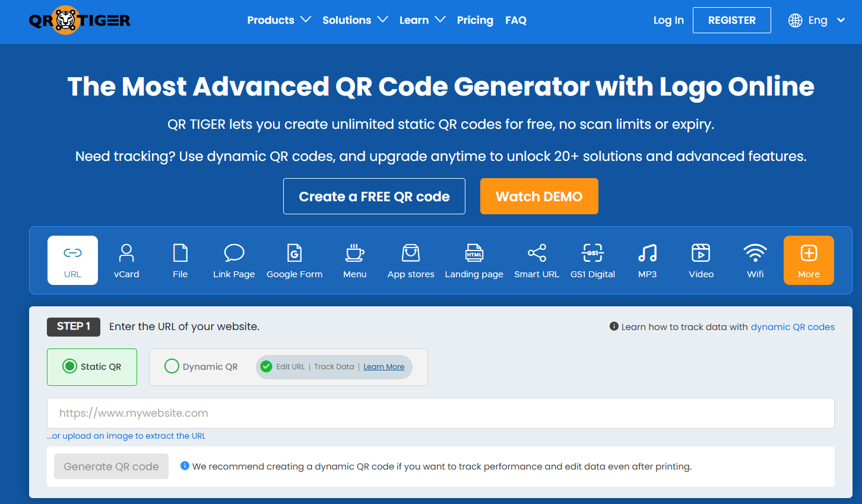Go to the FAQ menu item

tap(515, 20)
